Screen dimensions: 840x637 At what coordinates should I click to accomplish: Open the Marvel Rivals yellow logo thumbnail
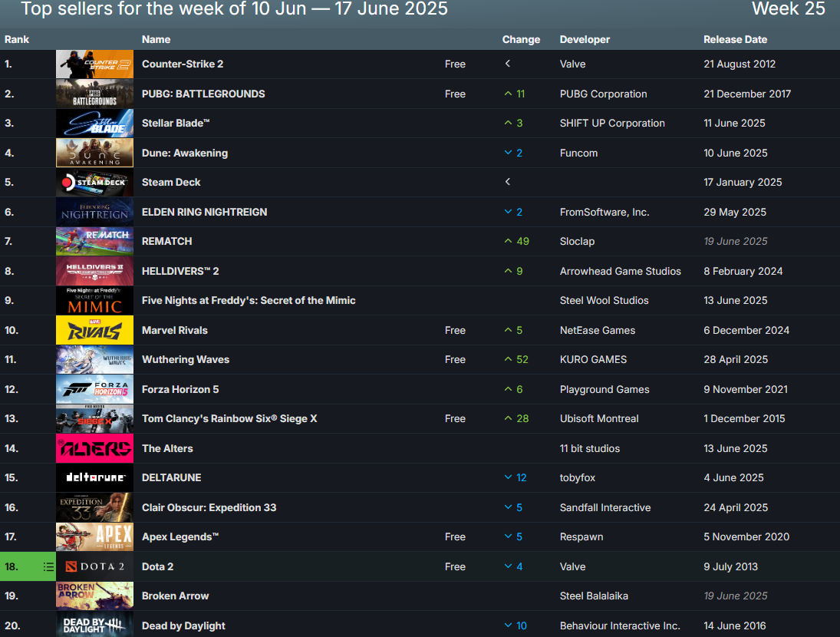click(x=94, y=330)
